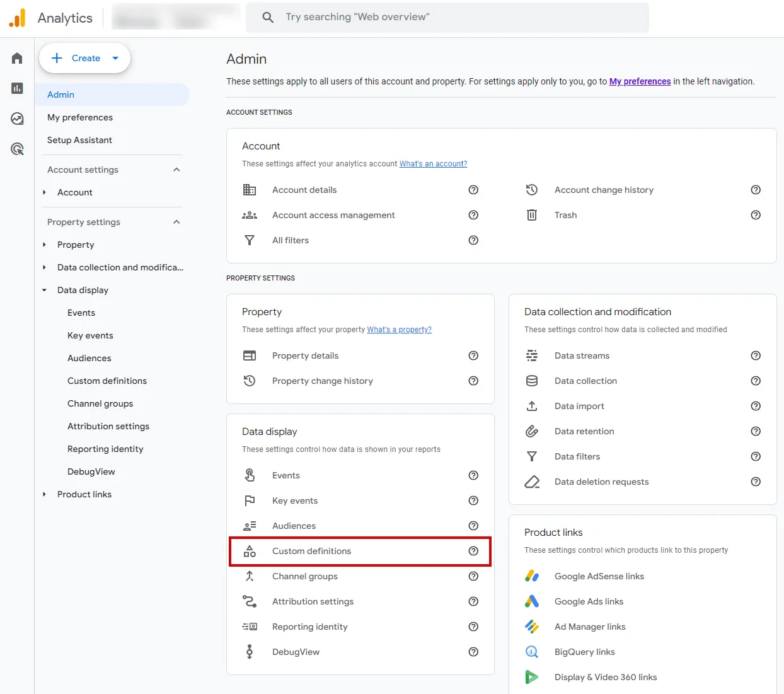Click the help icon beside Data retention

756,431
